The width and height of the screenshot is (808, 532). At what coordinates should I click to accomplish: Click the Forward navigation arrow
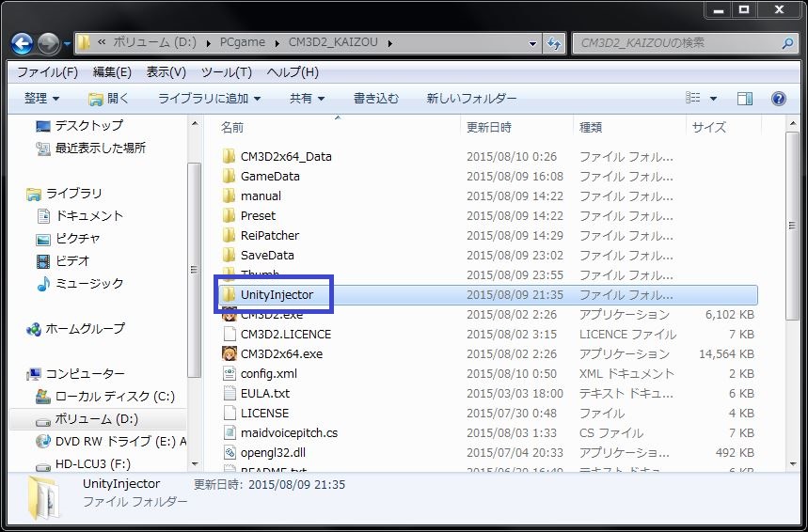coord(47,43)
